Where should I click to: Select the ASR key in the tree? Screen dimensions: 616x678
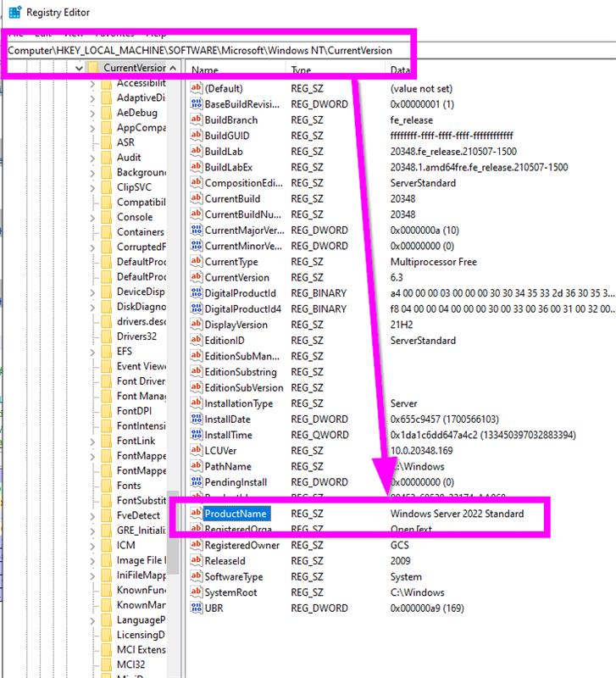point(125,142)
